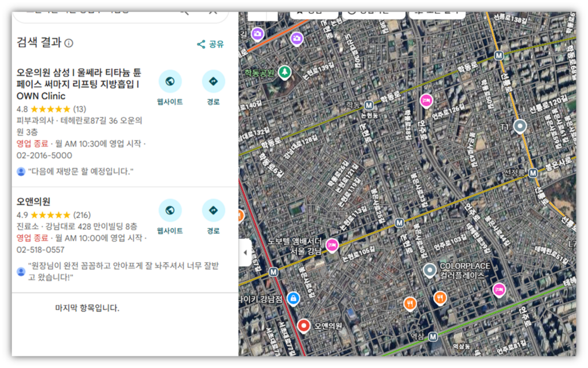The image size is (588, 368).
Task: Get directions to 오앤의원
Action: 214,210
